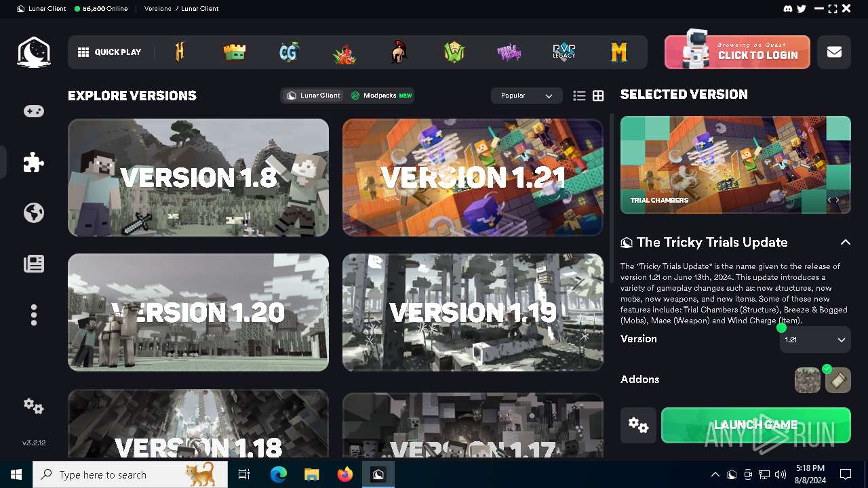Switch to the Modpacks tab
This screenshot has height=488, width=868.
tap(381, 96)
